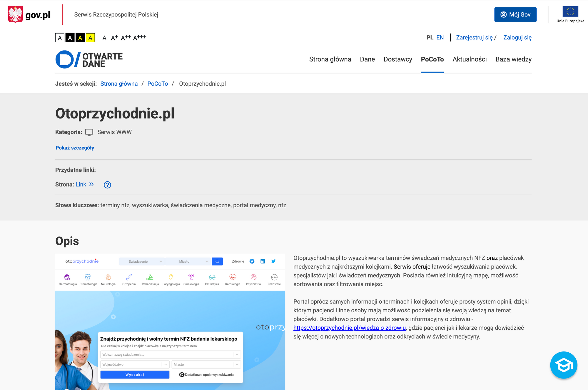Click the Słowa kluczowe keywords text
Screen dimensions: 588x390
point(171,205)
